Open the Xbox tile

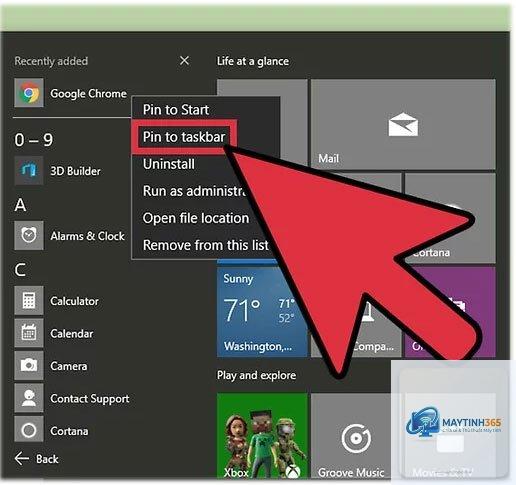pyautogui.click(x=262, y=435)
